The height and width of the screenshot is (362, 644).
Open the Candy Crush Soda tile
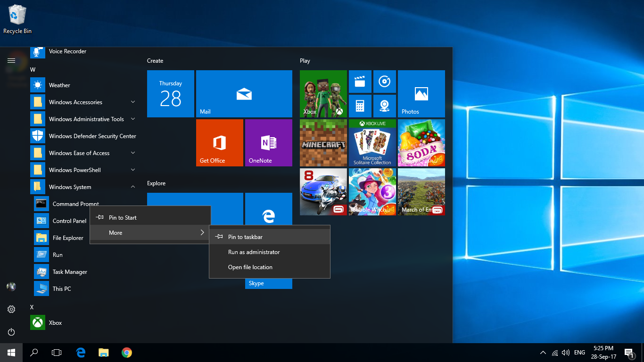point(421,143)
